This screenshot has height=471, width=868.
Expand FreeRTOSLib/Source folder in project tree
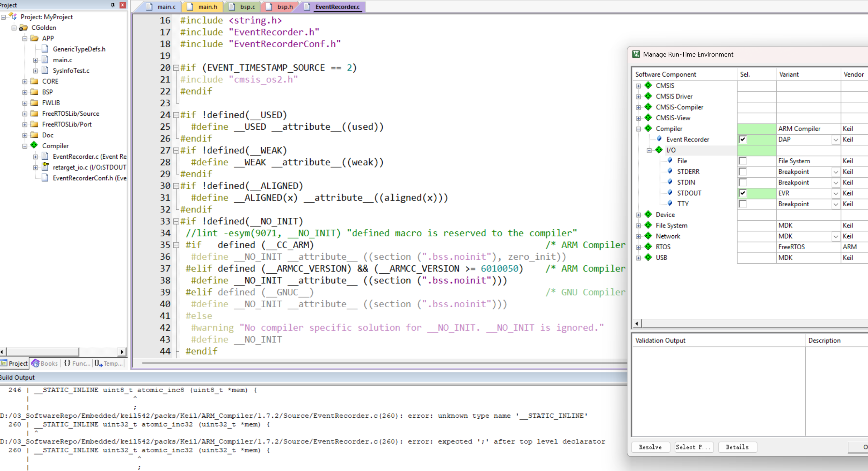point(25,114)
